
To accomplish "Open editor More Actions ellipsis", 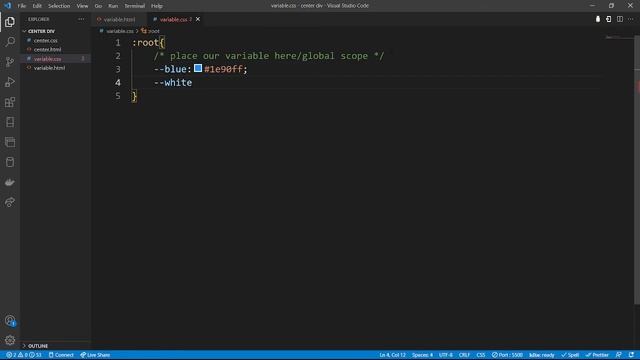I will pyautogui.click(x=631, y=19).
